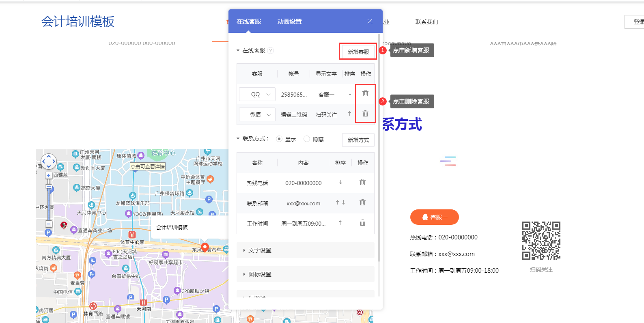Click 扫码关注 caption under QR code
The width and height of the screenshot is (644, 323).
point(541,269)
